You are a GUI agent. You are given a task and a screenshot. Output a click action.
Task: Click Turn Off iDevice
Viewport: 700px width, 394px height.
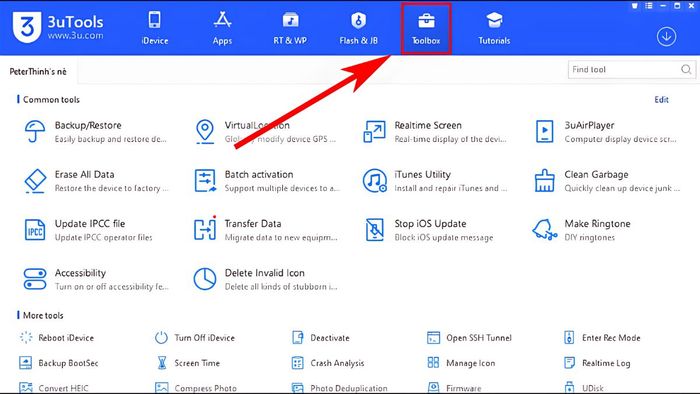(195, 338)
